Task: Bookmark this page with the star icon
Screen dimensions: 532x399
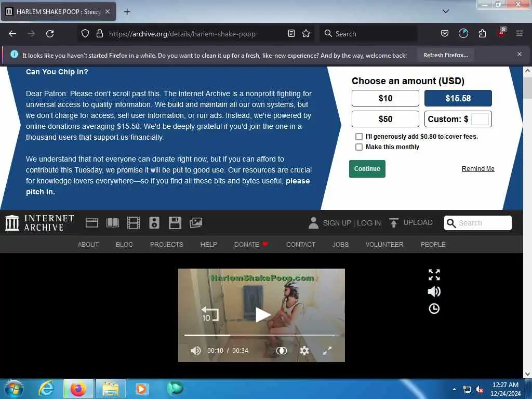Action: 306,33
